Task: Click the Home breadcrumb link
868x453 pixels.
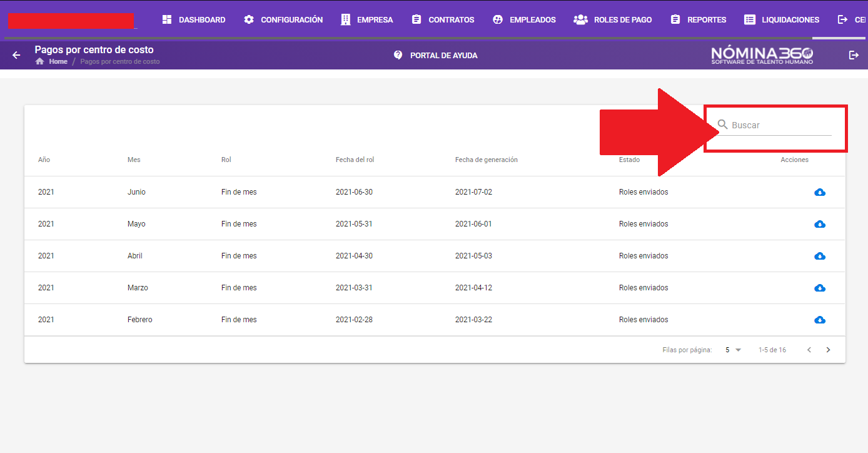Action: click(58, 61)
